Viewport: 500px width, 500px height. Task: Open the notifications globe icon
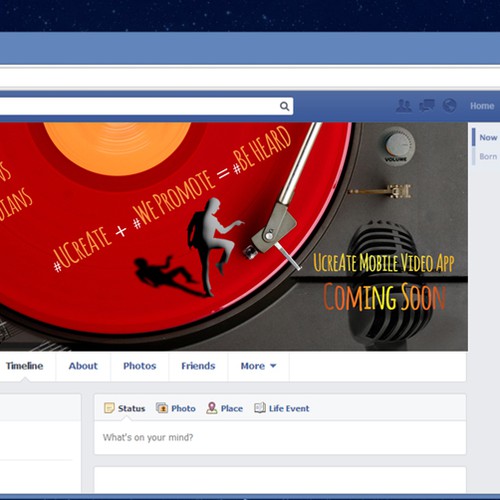point(449,106)
